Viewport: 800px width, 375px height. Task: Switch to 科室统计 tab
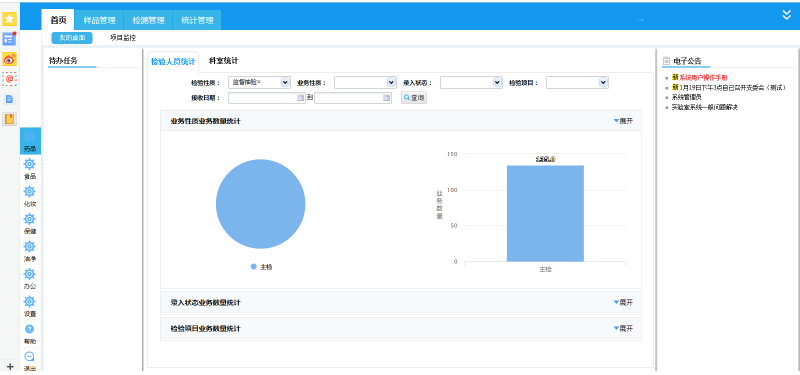coord(223,61)
